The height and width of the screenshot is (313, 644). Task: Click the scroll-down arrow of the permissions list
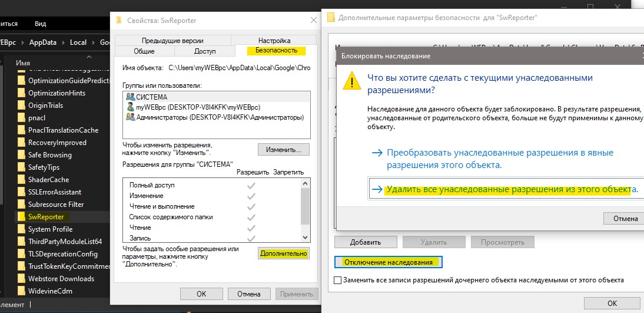coord(305,238)
